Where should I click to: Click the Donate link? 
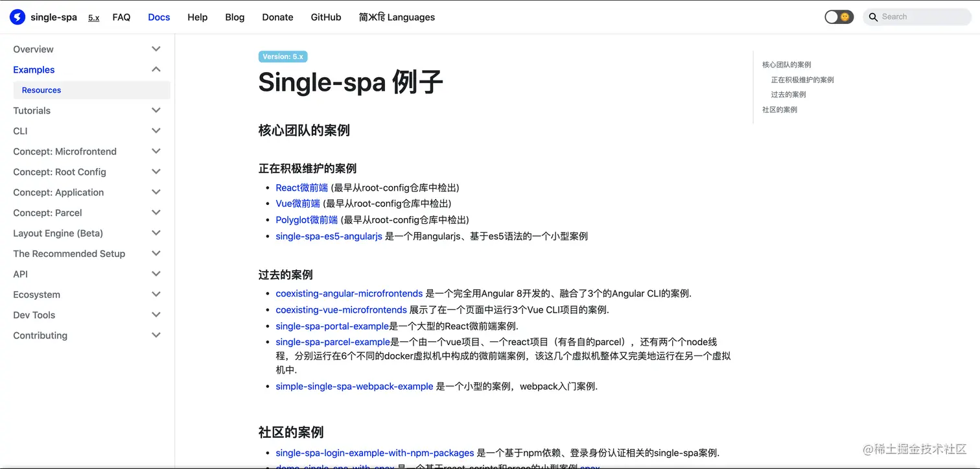[x=277, y=17]
